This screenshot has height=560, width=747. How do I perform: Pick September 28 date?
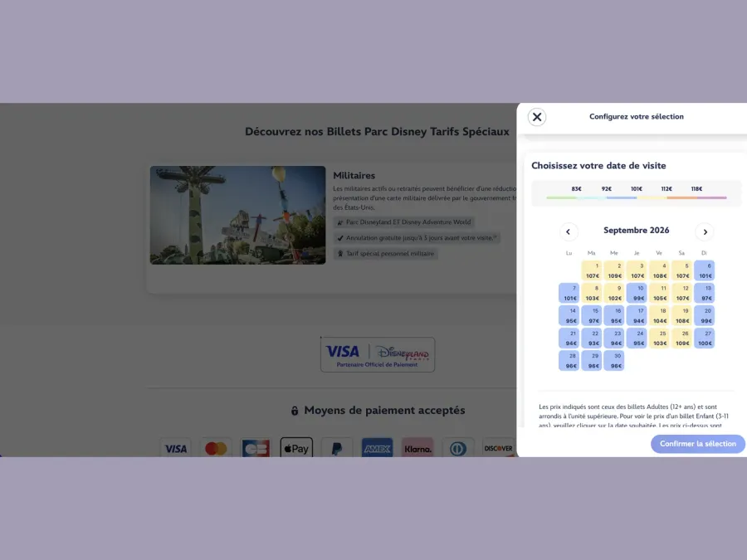569,361
